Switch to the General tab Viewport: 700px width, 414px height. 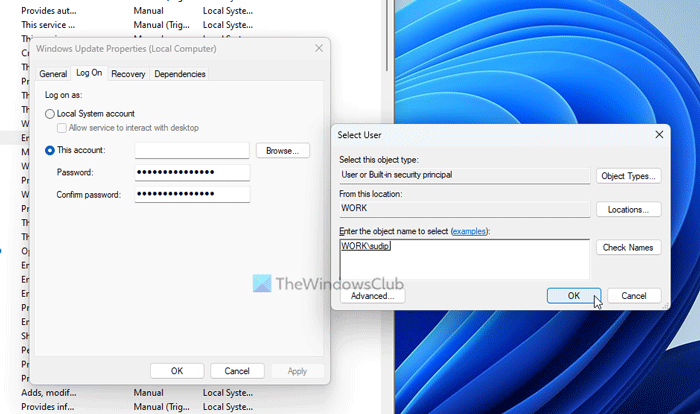(x=53, y=74)
